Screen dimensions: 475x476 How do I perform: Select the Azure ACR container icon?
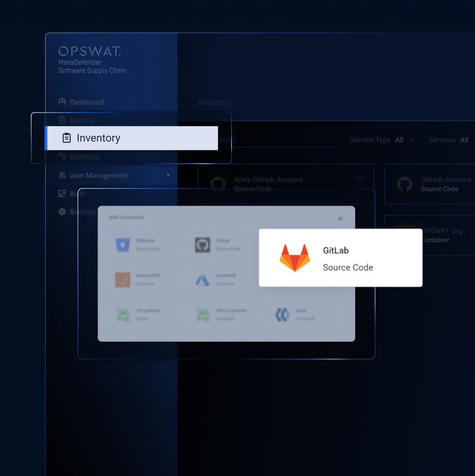tap(203, 279)
